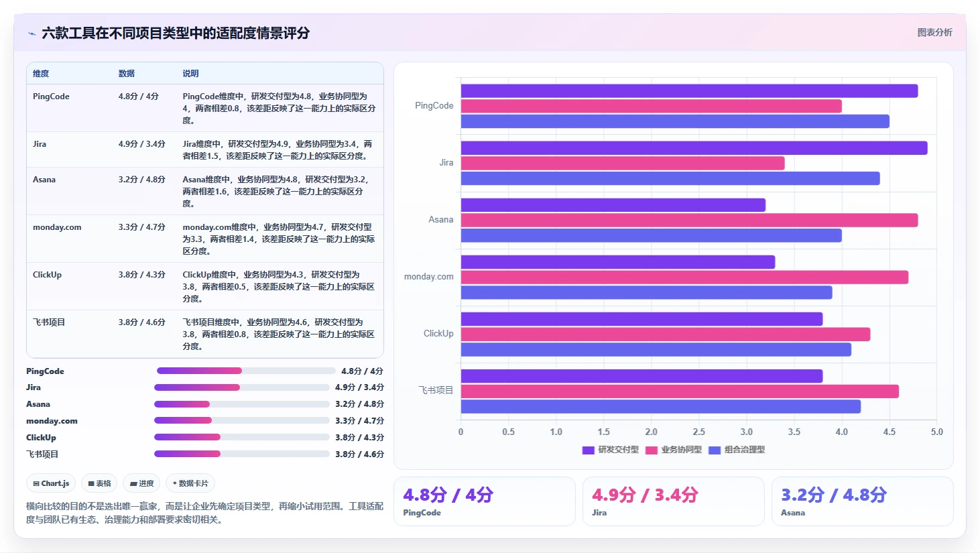Click the 5.0 tick on the x-axis

tap(937, 432)
